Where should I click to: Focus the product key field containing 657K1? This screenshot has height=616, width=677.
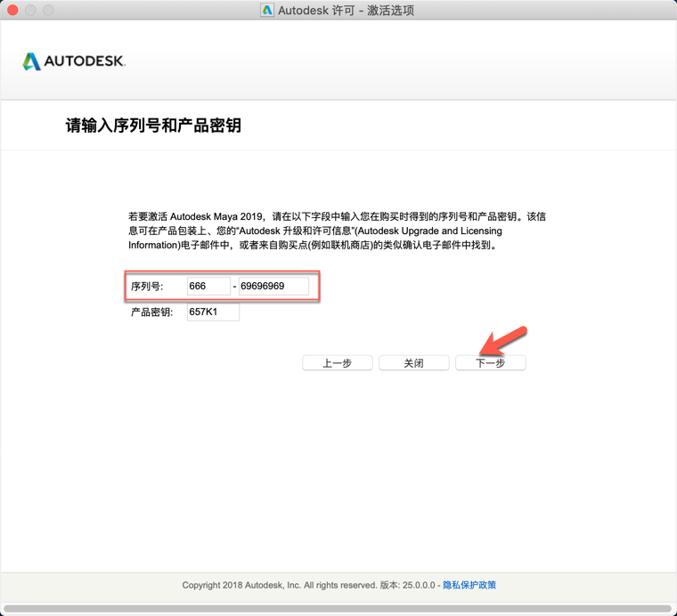tap(213, 312)
